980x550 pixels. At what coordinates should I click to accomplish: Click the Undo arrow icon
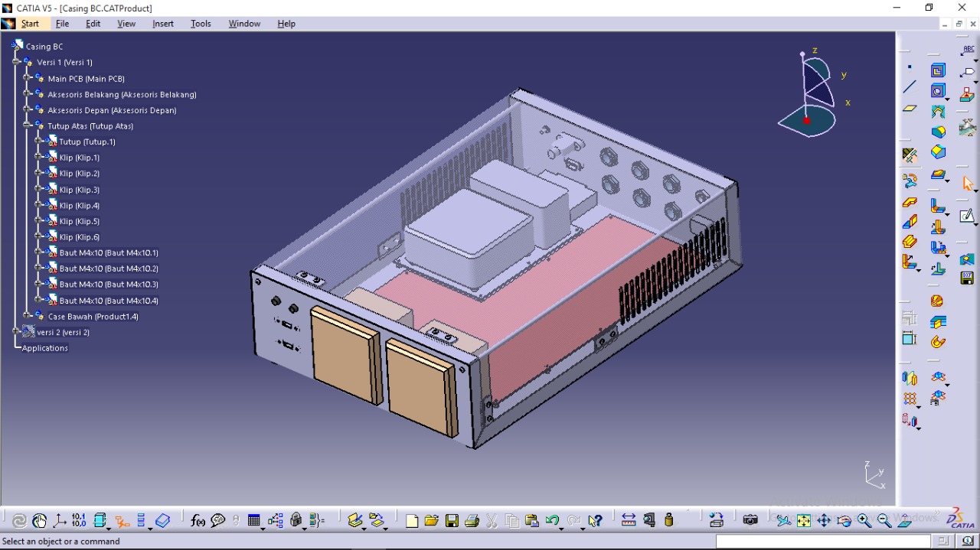[x=551, y=521]
